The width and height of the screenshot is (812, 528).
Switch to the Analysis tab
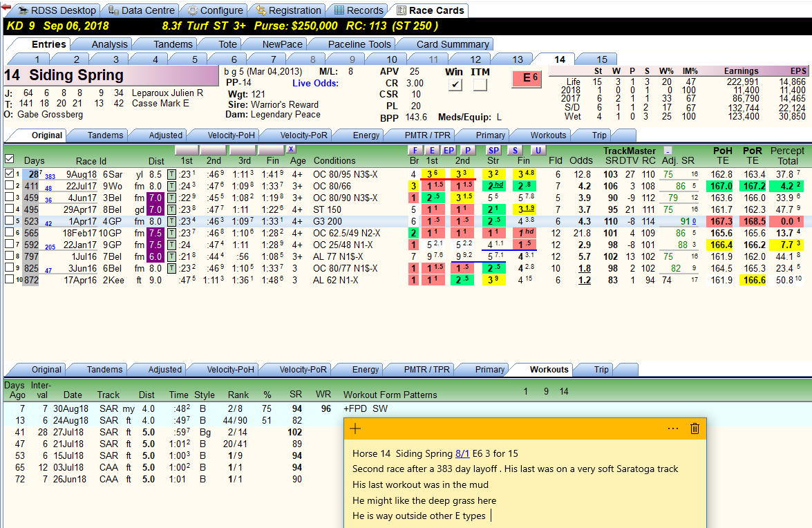[109, 44]
